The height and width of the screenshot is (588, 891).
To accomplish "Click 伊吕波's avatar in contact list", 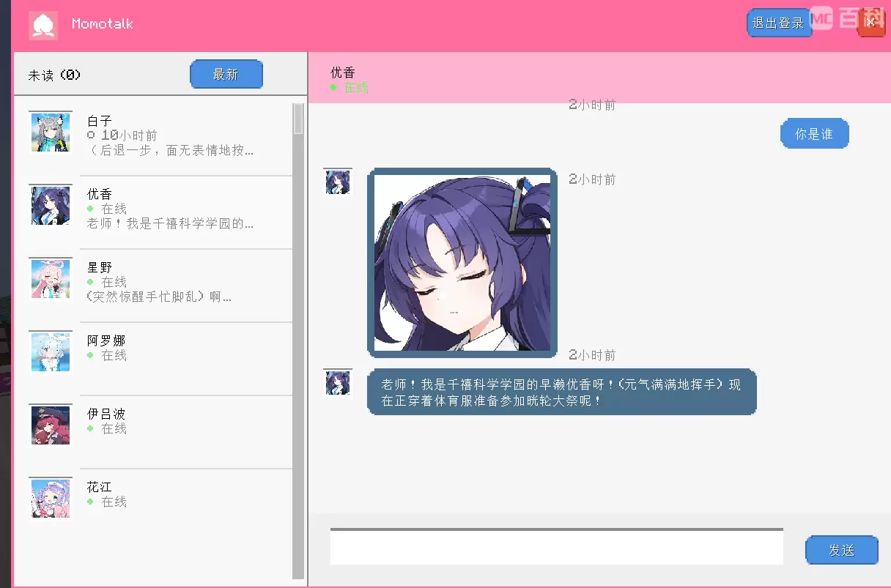I will point(51,425).
